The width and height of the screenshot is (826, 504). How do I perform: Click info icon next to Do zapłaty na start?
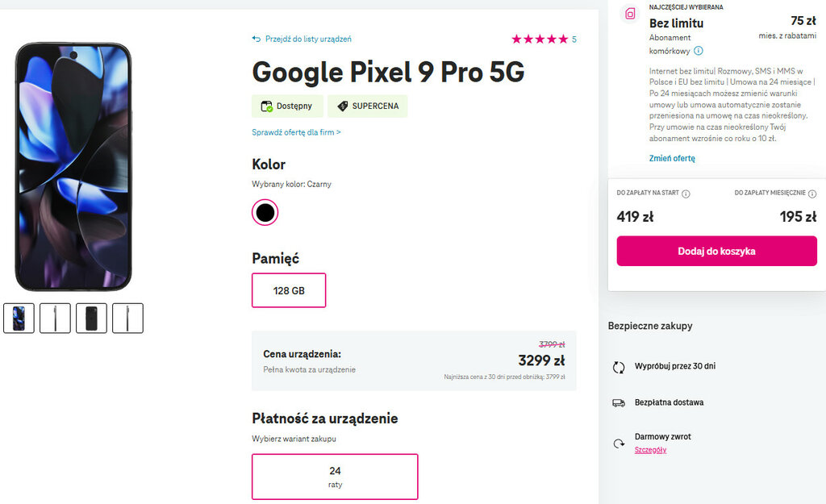[x=686, y=194]
